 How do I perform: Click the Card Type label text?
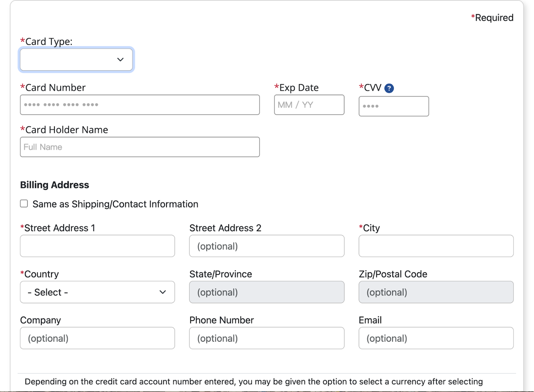click(x=49, y=41)
